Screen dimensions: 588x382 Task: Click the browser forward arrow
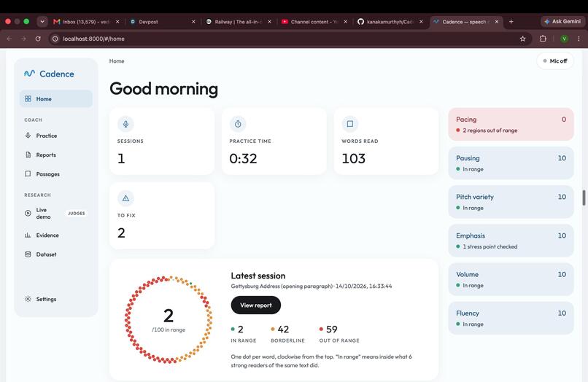click(x=23, y=39)
